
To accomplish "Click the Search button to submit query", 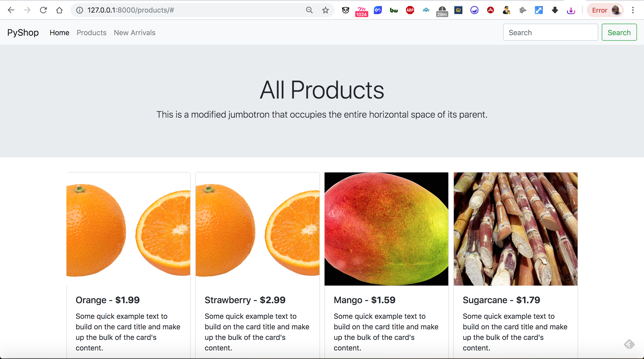I will pos(619,32).
